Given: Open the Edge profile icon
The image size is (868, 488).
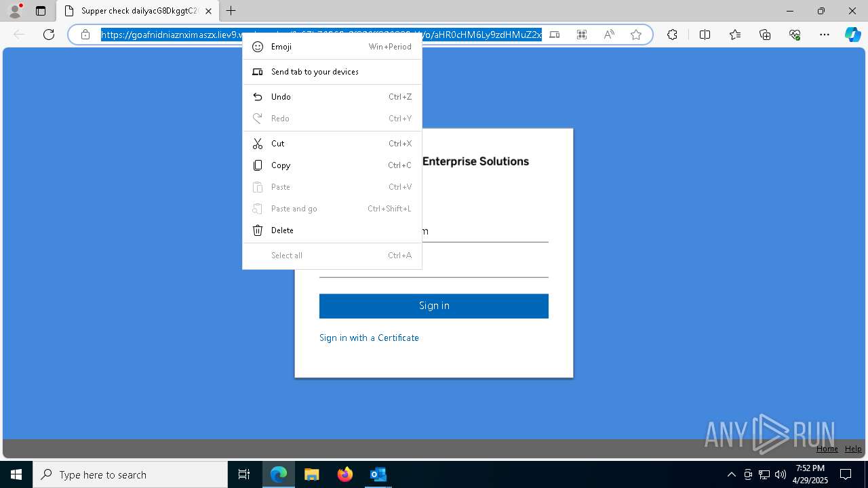Looking at the screenshot, I should click(x=15, y=11).
